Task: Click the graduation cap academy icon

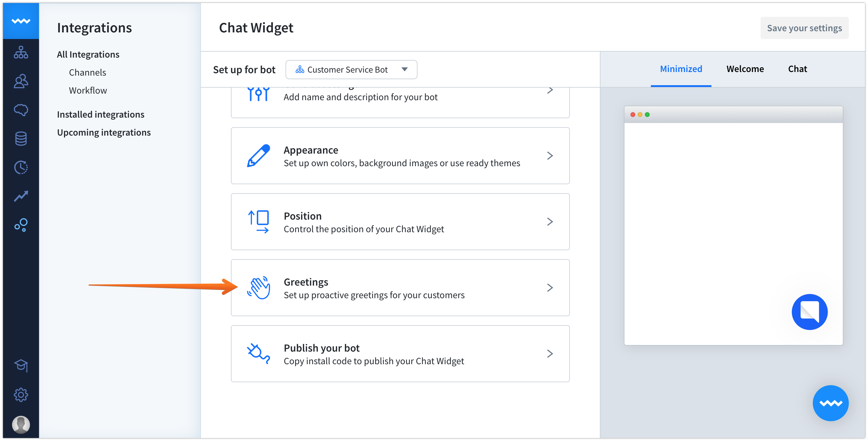Action: [x=21, y=365]
